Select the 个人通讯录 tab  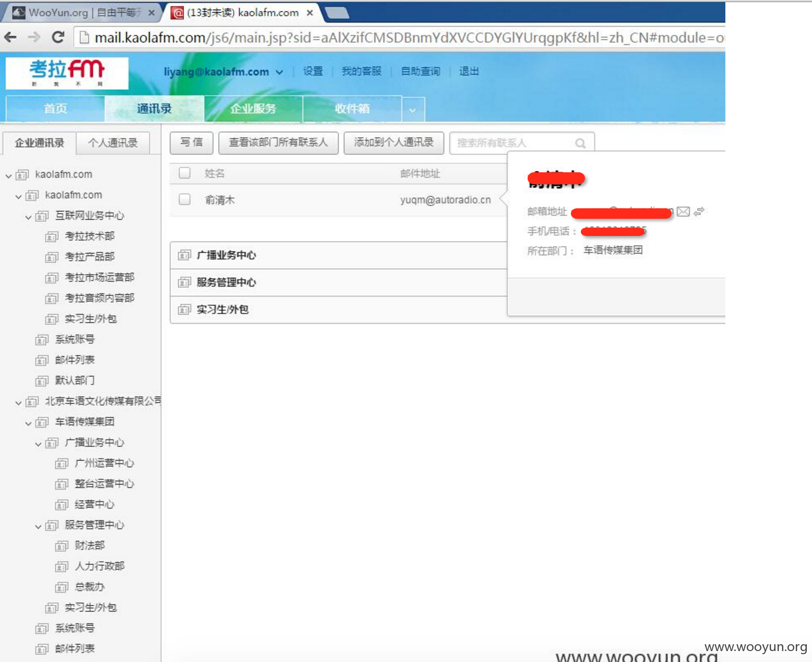pos(113,143)
